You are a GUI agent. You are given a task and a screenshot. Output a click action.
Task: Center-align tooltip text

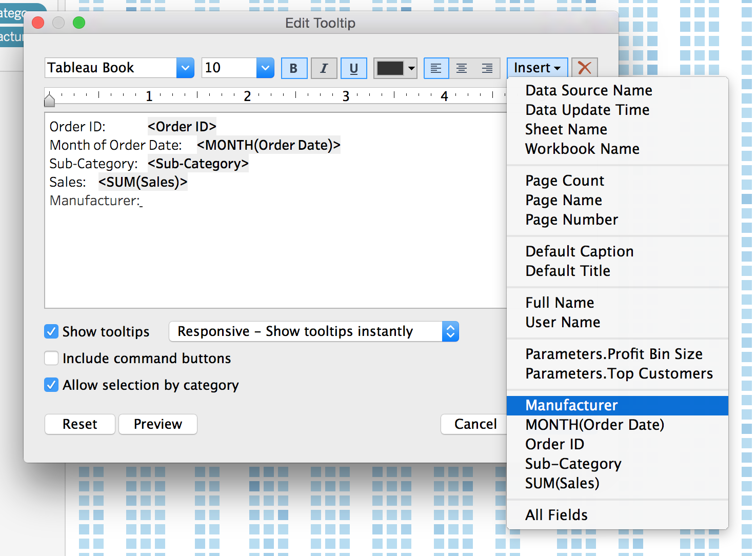click(x=462, y=68)
